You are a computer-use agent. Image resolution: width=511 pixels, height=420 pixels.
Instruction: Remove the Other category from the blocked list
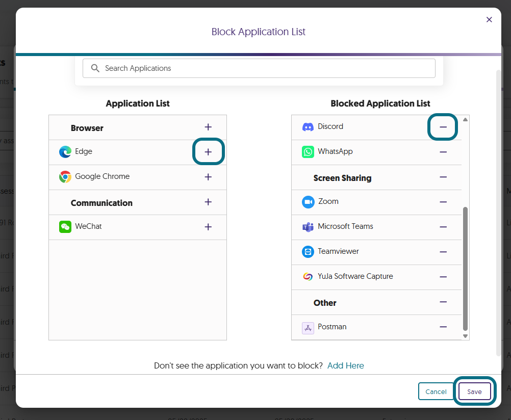coord(443,302)
